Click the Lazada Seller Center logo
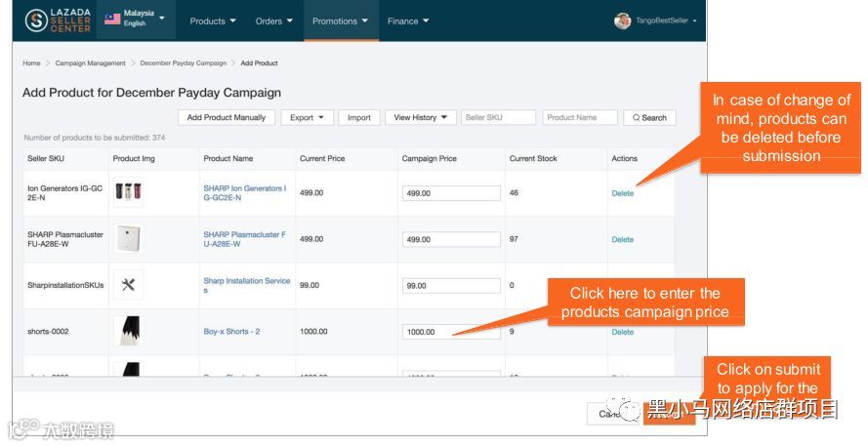Viewport: 868px width, 447px height. click(58, 20)
